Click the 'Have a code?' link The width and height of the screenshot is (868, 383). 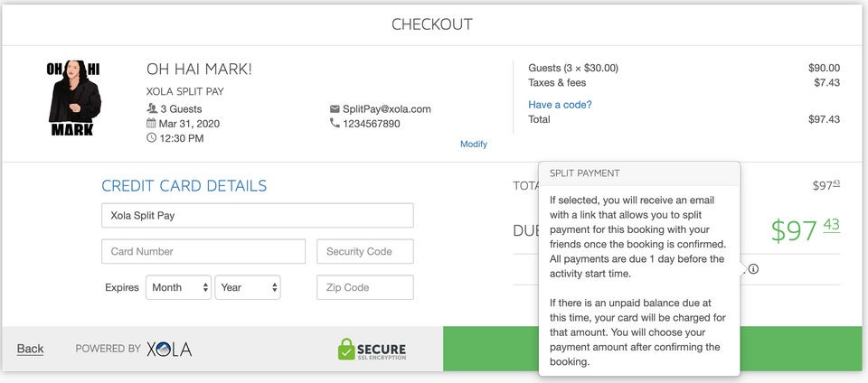pyautogui.click(x=560, y=105)
